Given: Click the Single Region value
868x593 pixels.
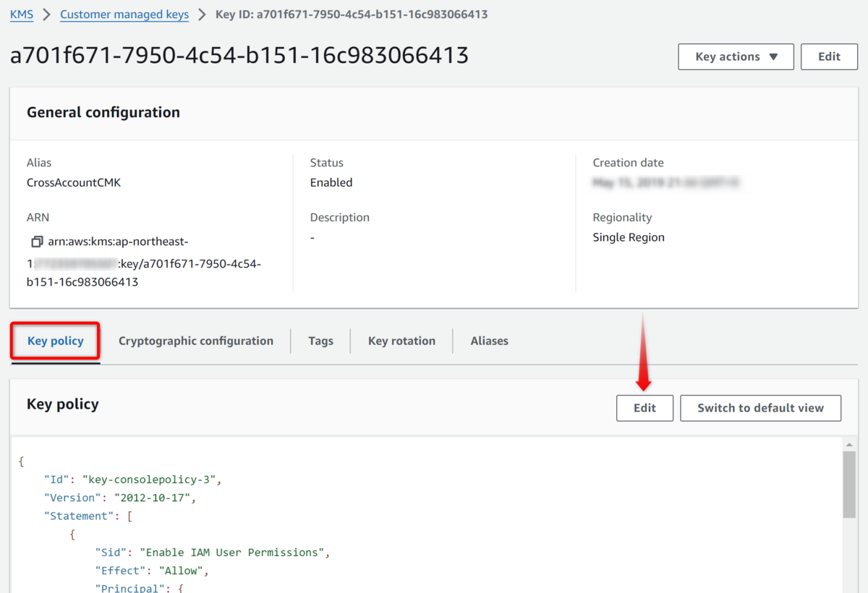Looking at the screenshot, I should (x=629, y=237).
